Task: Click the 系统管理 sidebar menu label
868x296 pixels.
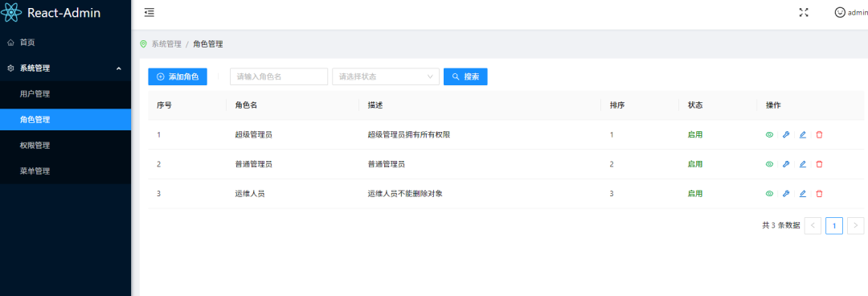Action: click(35, 68)
